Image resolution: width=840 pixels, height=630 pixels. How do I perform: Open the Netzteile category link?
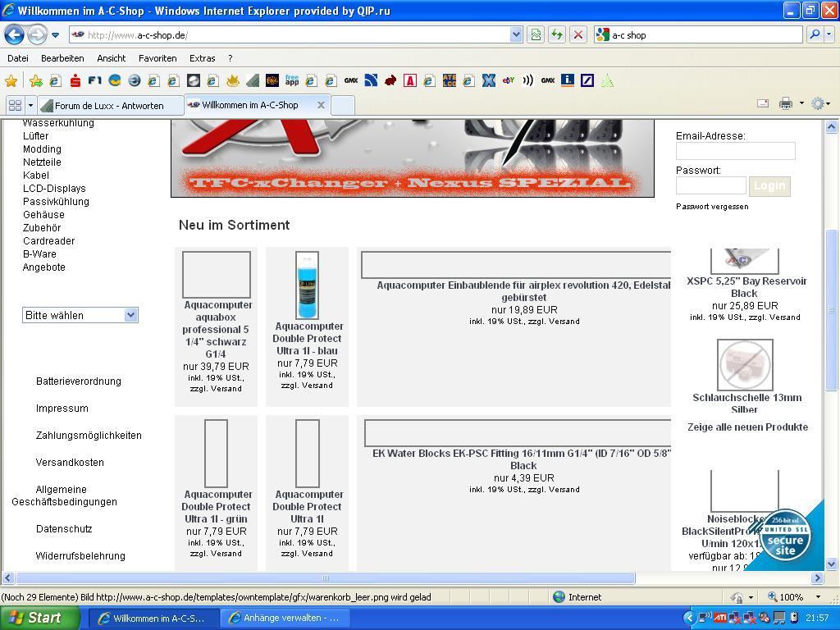click(42, 162)
